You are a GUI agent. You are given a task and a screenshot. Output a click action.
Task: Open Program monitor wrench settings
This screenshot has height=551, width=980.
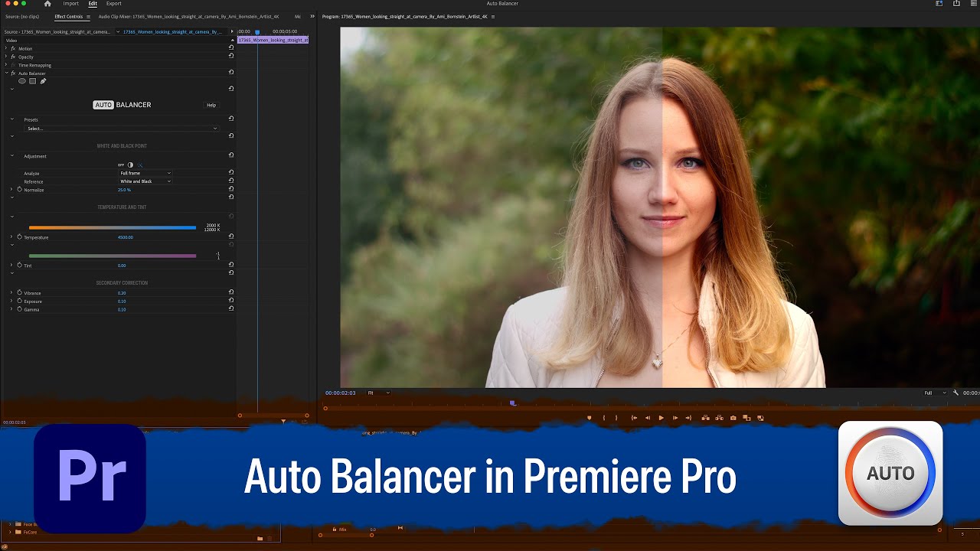[955, 393]
